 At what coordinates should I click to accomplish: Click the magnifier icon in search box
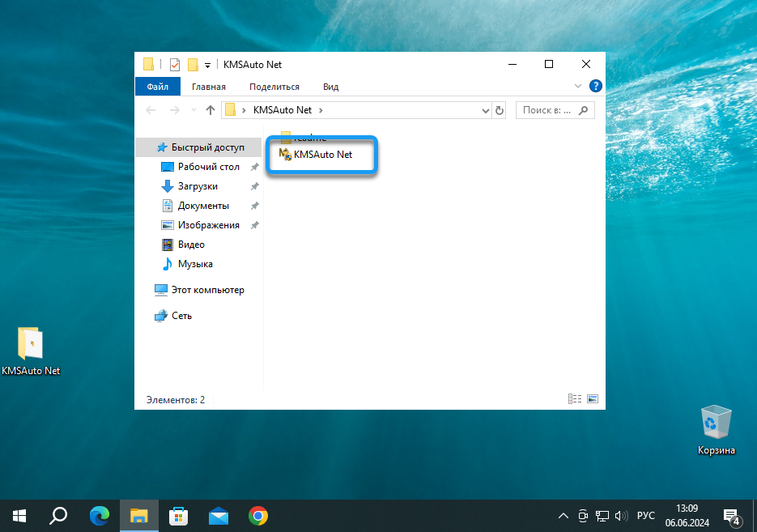[x=583, y=110]
